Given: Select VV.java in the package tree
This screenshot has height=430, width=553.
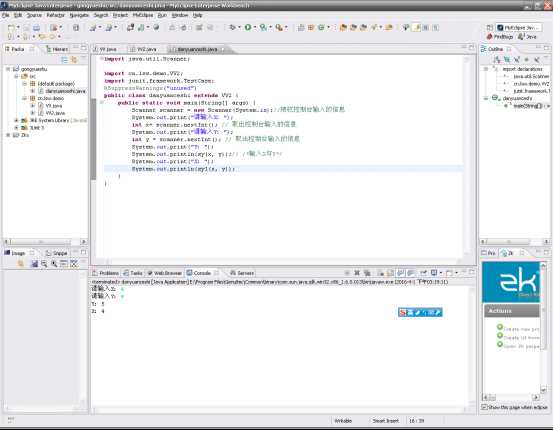Looking at the screenshot, I should point(50,105).
